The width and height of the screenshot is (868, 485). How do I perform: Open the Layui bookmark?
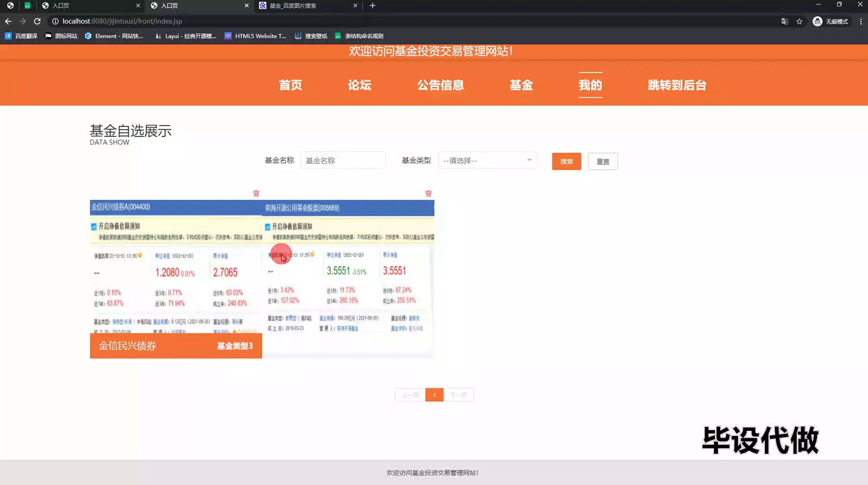click(x=185, y=36)
